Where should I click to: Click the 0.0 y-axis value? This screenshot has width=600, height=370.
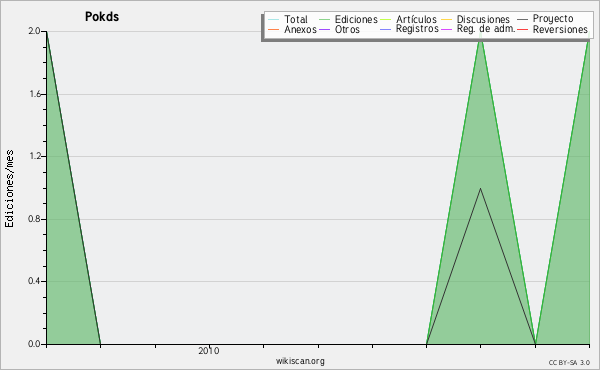click(34, 344)
